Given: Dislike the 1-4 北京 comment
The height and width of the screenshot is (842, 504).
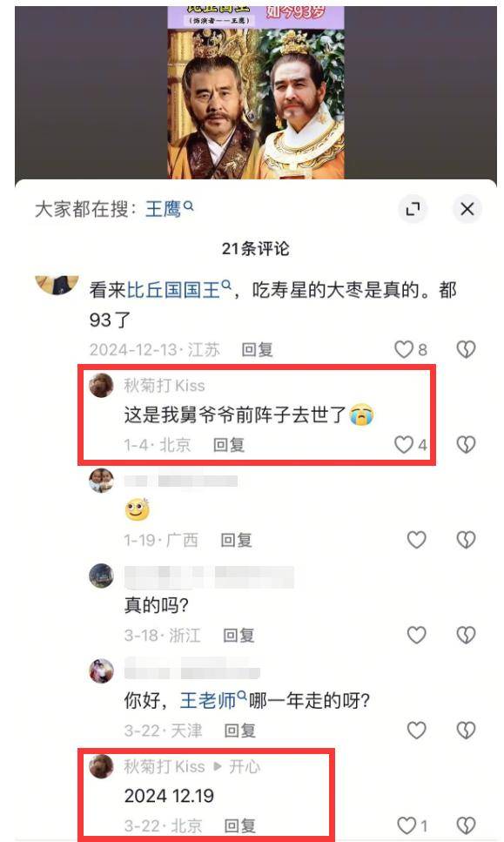Looking at the screenshot, I should point(466,445).
